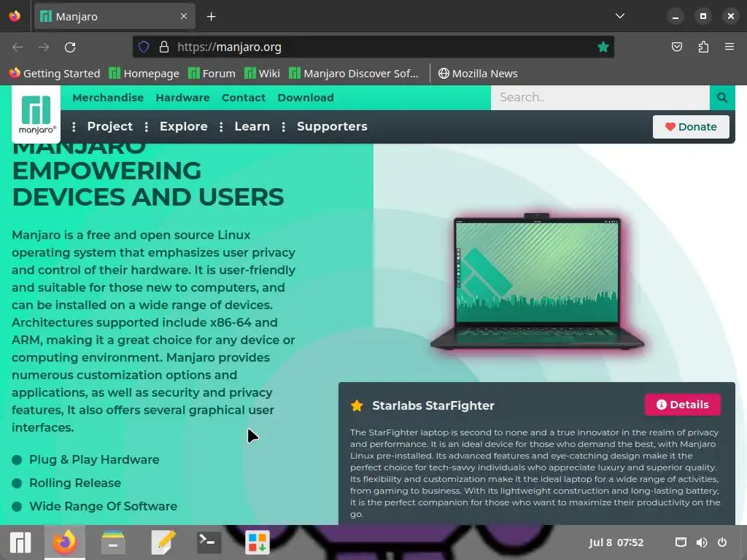Go back to the previous page
747x560 pixels.
click(18, 47)
